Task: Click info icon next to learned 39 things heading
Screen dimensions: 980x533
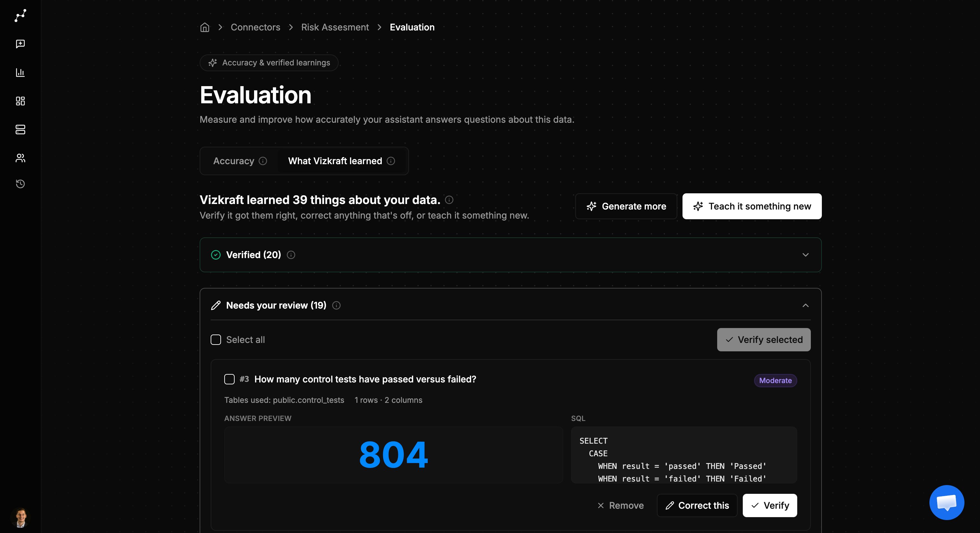Action: 449,200
